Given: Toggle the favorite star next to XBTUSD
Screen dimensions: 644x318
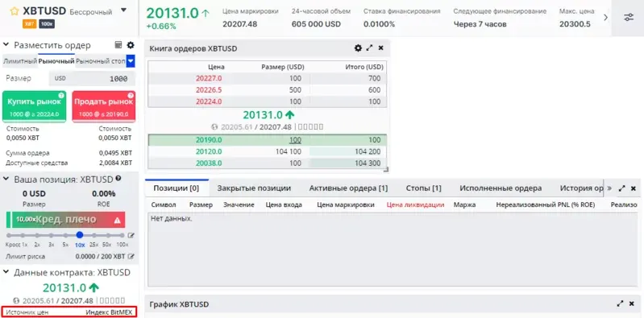Looking at the screenshot, I should click(15, 11).
